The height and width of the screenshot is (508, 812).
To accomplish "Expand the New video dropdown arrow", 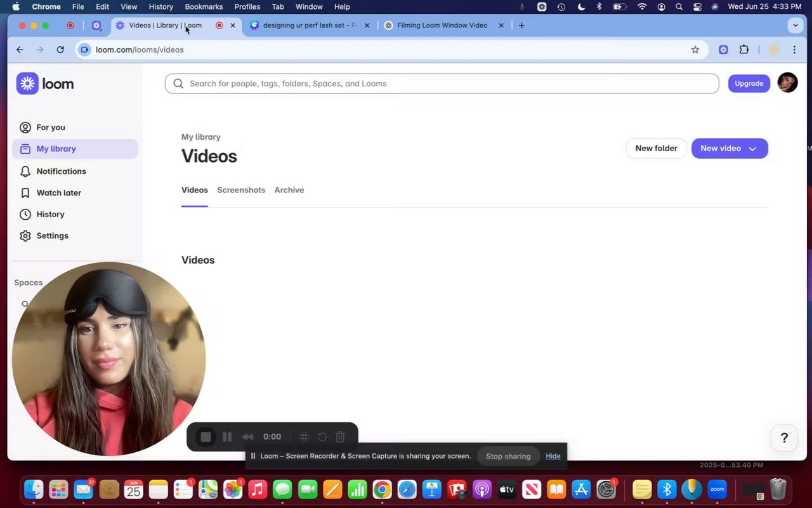I will click(752, 149).
